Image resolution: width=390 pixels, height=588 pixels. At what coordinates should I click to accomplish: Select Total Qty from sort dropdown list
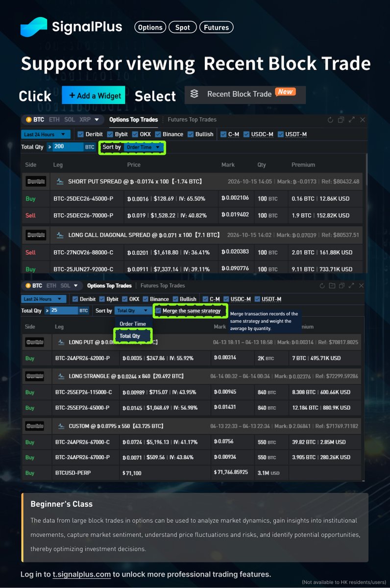(x=130, y=336)
